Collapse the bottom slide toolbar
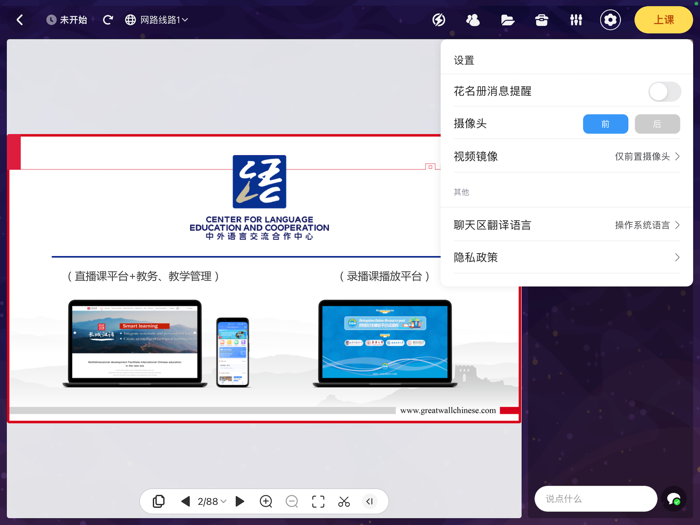 370,501
